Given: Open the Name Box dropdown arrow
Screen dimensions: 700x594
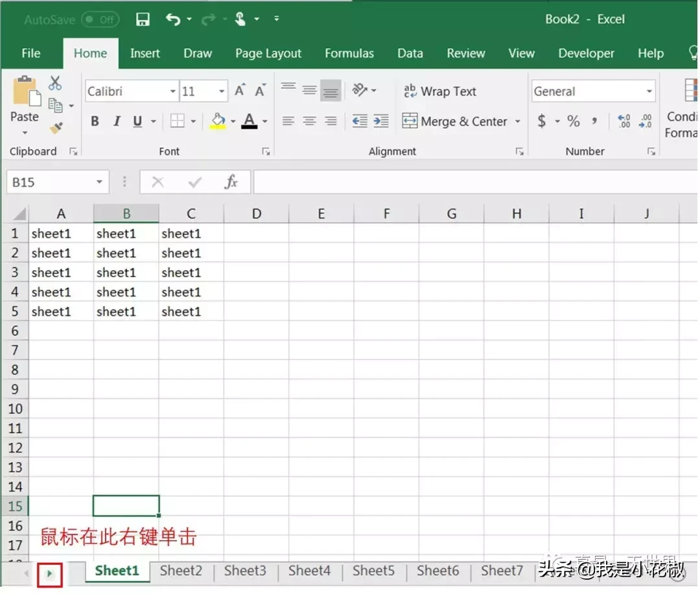Looking at the screenshot, I should coord(99,182).
